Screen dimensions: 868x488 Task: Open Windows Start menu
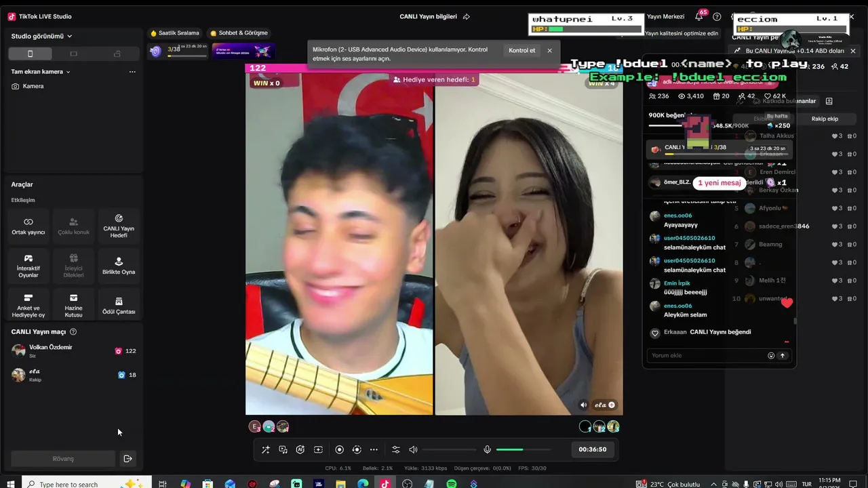[12, 484]
